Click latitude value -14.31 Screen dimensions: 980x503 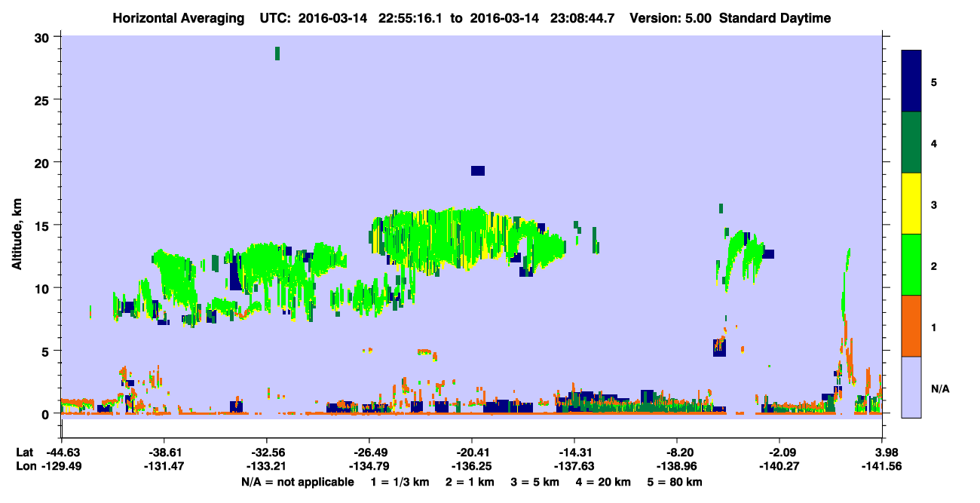tap(575, 452)
